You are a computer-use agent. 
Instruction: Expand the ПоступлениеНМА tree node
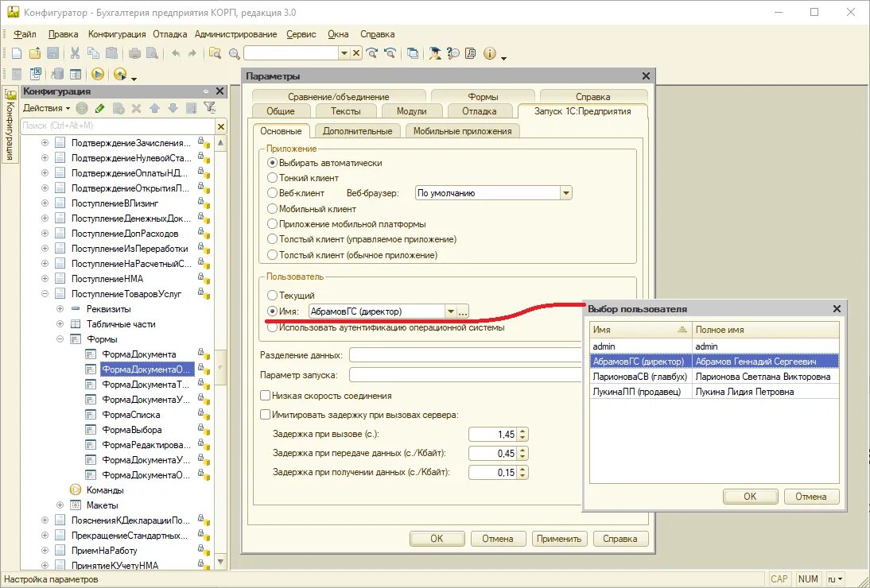[x=45, y=279]
